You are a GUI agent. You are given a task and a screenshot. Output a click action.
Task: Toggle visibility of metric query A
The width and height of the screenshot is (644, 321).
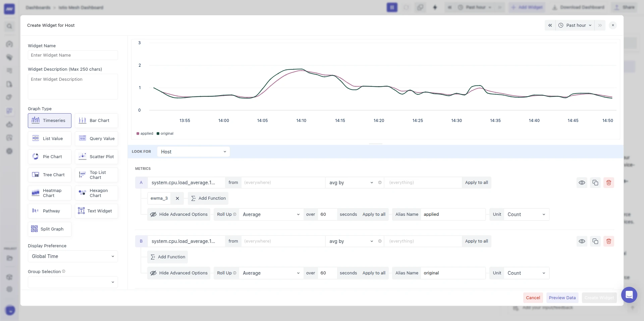582,183
